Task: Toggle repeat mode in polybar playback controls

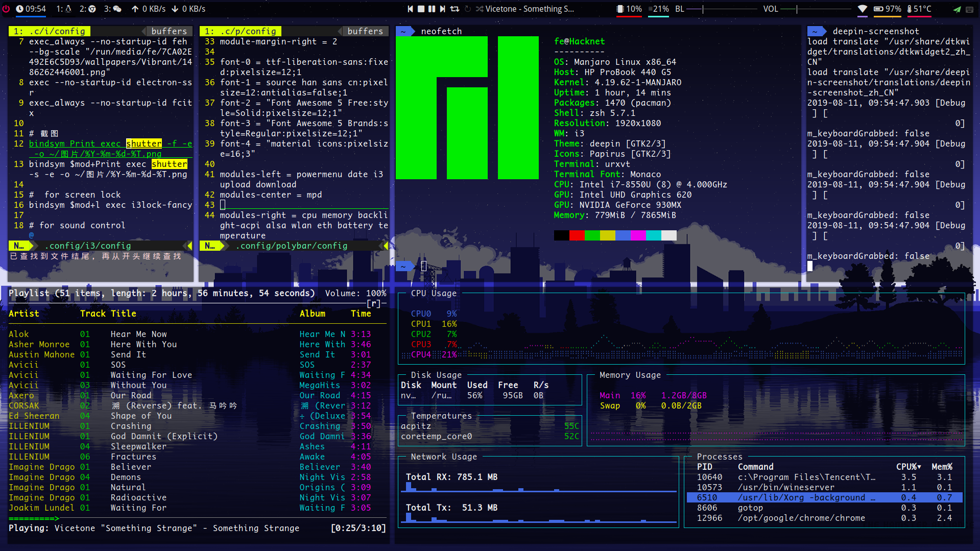Action: [455, 9]
